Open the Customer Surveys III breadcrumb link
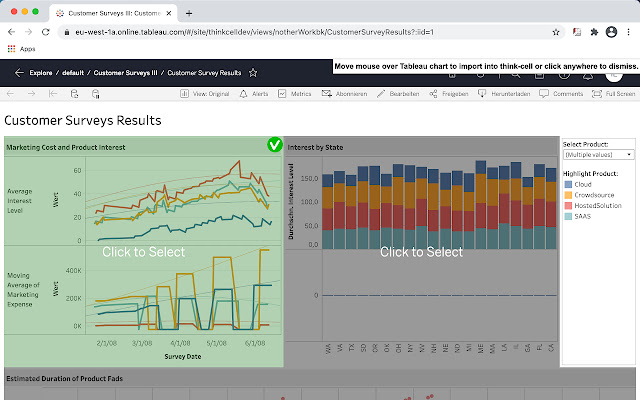 click(125, 73)
